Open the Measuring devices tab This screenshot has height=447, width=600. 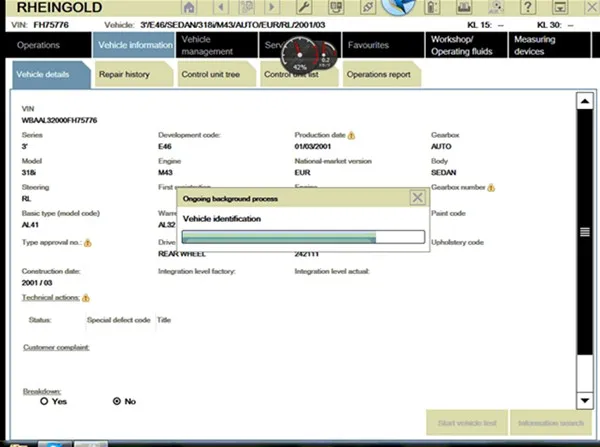549,45
